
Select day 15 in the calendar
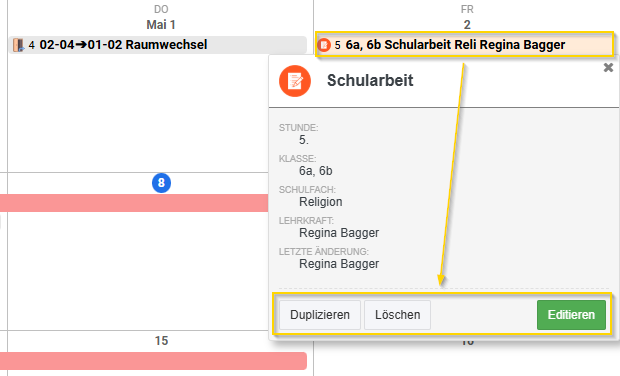pyautogui.click(x=161, y=340)
